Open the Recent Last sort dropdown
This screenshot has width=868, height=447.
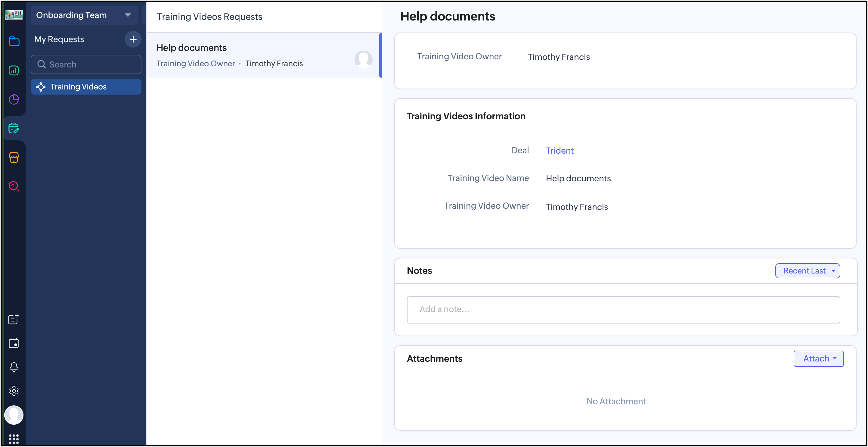[807, 271]
